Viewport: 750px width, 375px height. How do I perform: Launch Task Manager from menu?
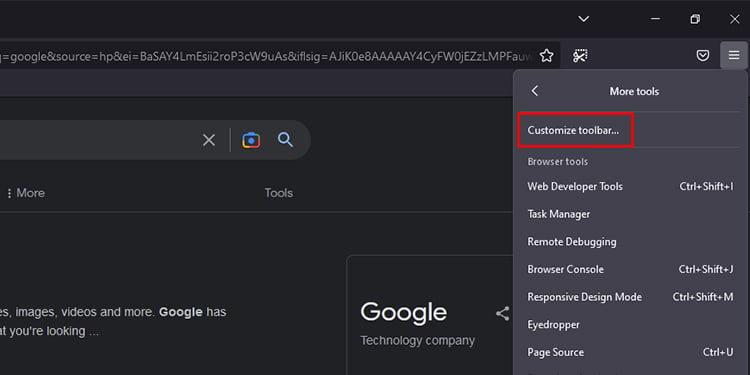(x=630, y=214)
